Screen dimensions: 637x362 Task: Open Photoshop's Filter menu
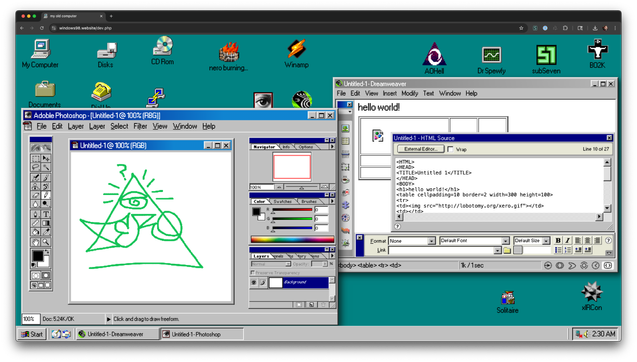click(x=140, y=126)
